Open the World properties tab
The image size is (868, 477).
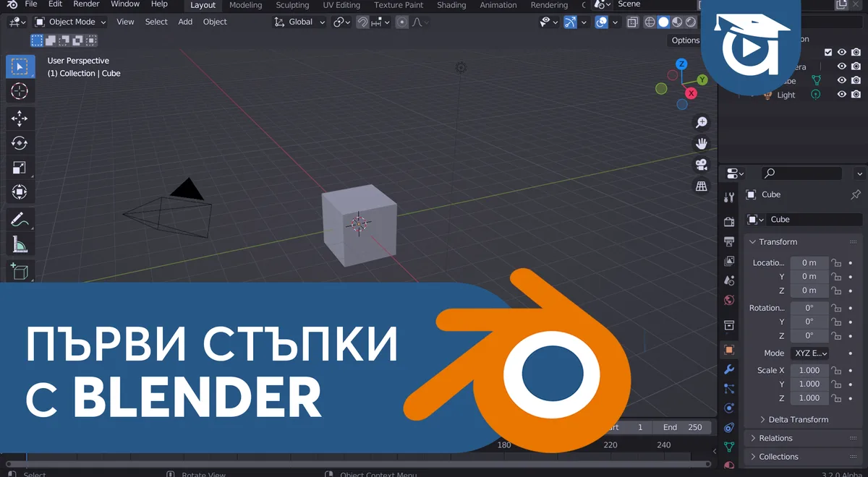(x=729, y=300)
